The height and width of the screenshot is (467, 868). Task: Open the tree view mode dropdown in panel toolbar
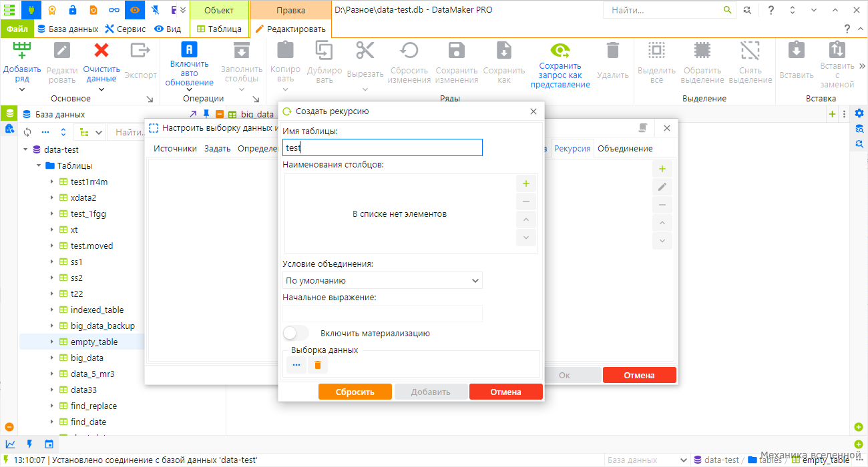(x=90, y=132)
